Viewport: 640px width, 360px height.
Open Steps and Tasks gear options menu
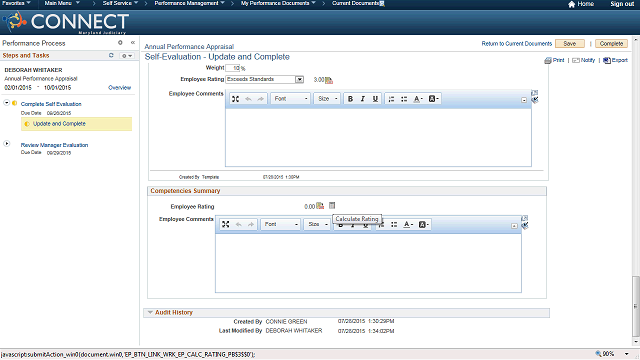[x=127, y=56]
